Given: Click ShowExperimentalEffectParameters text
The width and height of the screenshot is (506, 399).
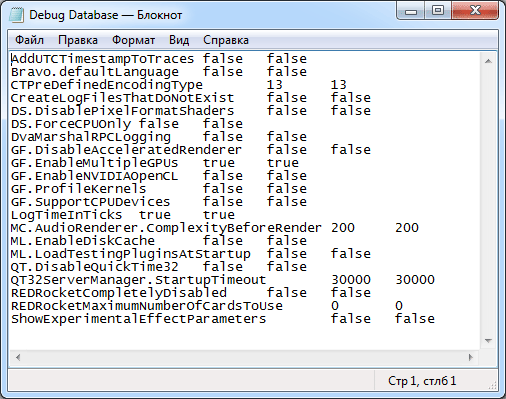Looking at the screenshot, I should 138,319.
